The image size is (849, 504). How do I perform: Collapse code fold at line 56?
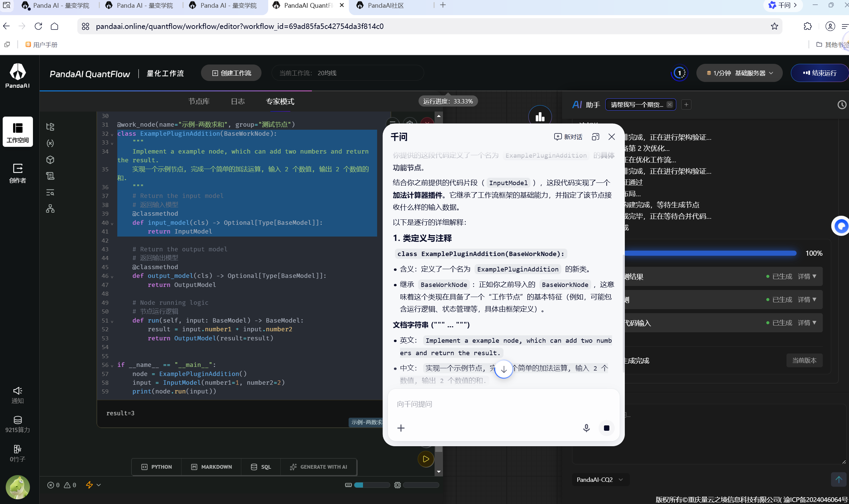click(x=112, y=366)
